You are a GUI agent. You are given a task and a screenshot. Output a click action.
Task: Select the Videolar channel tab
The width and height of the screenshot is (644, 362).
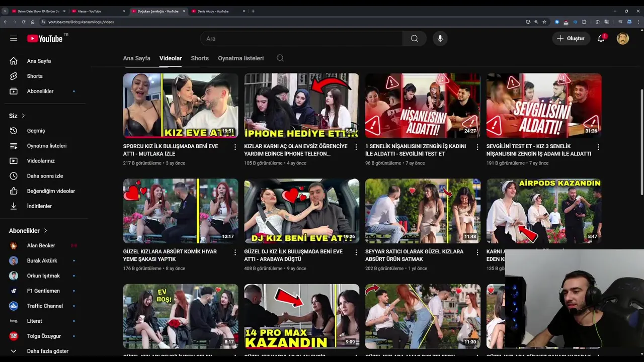click(x=171, y=58)
